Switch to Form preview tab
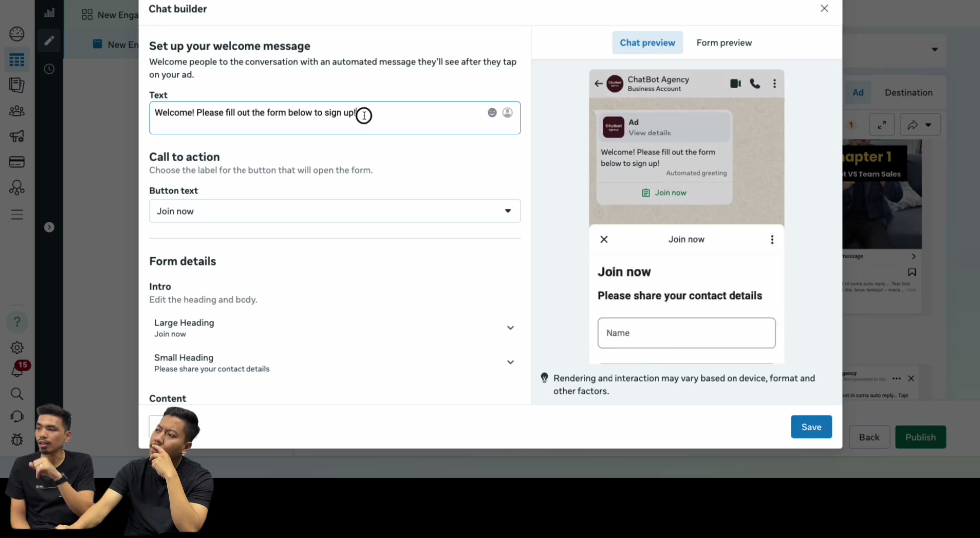Viewport: 980px width, 538px height. (724, 43)
